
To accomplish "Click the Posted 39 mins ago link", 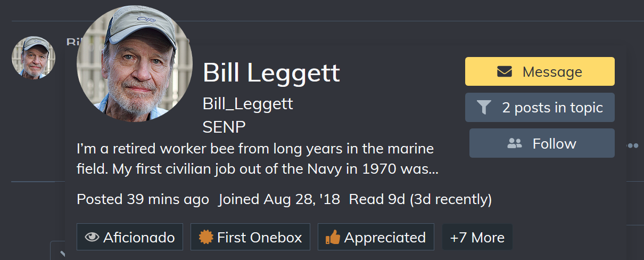I will click(143, 199).
